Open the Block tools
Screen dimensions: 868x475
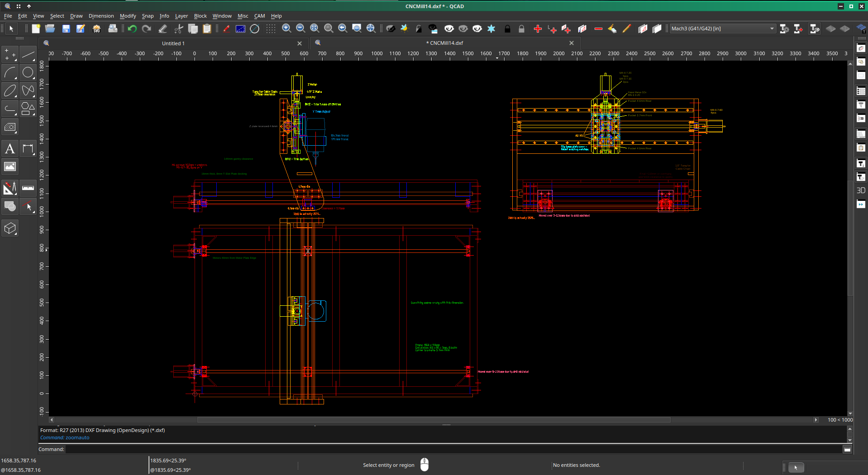(10, 206)
